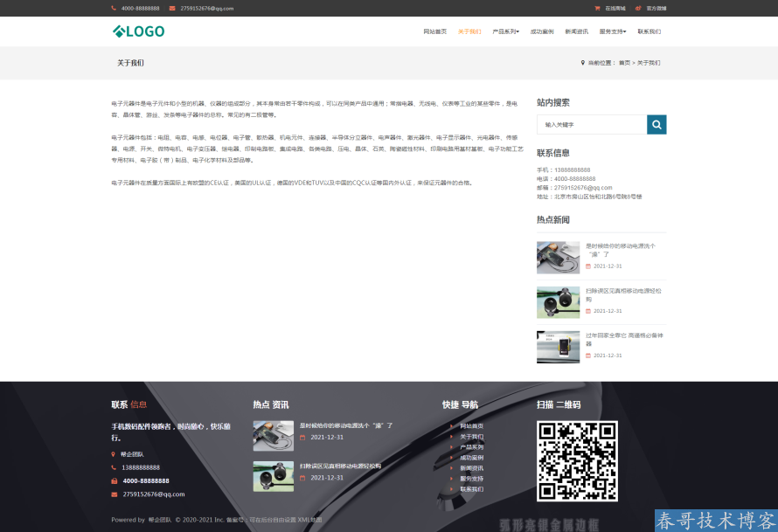Click footer email 2759152676@qq.com
Image resolution: width=778 pixels, height=532 pixels.
click(154, 494)
